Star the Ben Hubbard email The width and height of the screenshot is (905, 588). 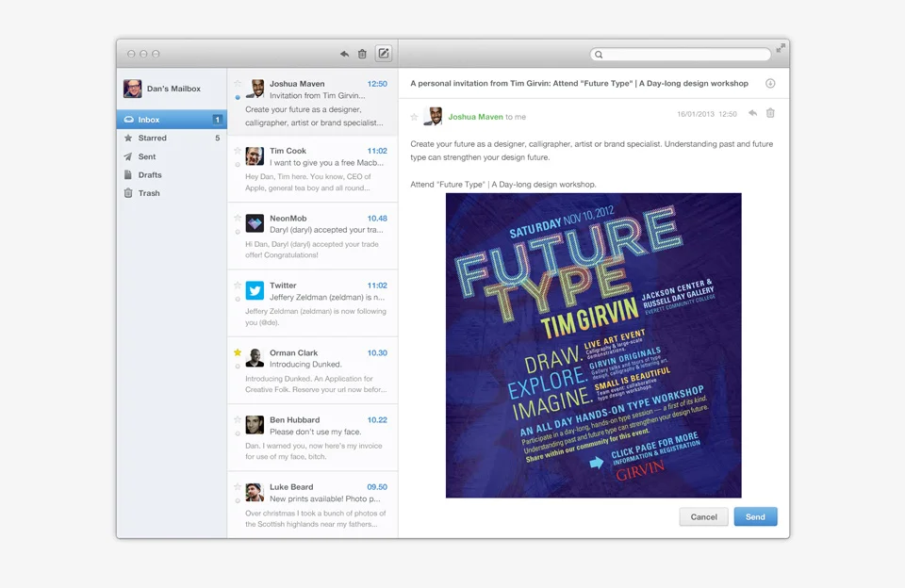click(238, 419)
